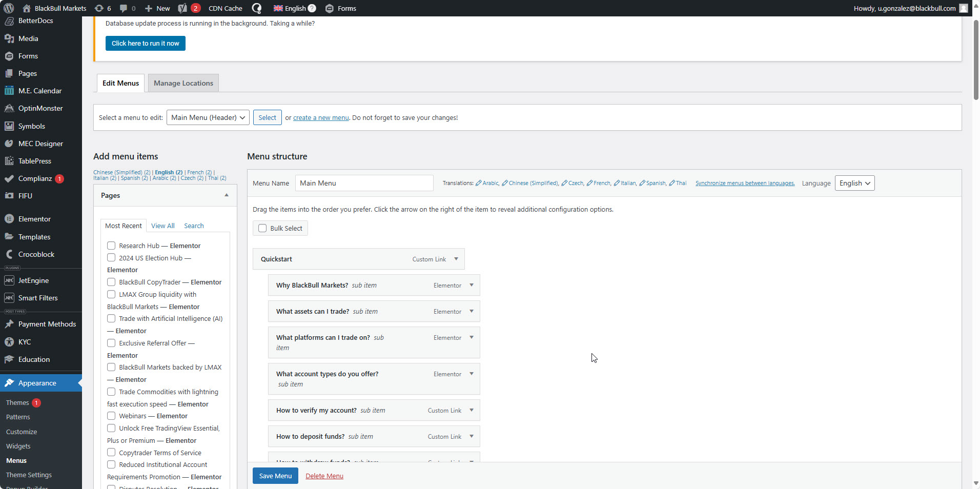Open the Forms icon in admin bar

[x=330, y=8]
